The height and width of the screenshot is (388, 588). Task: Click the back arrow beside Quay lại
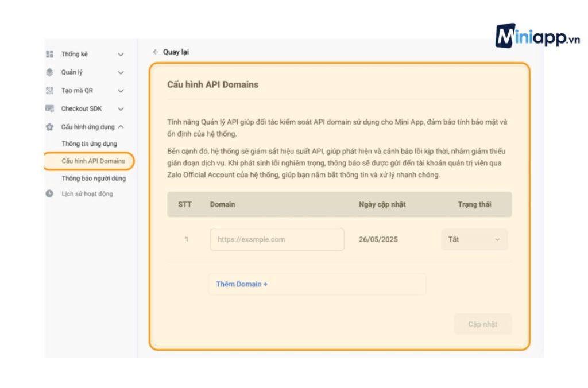click(x=156, y=52)
